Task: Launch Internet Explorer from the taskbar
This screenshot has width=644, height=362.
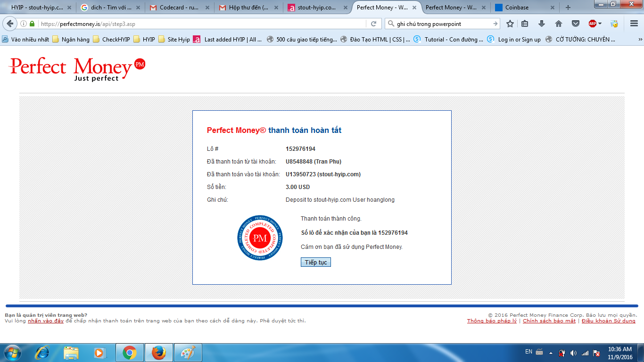Action: pyautogui.click(x=42, y=353)
